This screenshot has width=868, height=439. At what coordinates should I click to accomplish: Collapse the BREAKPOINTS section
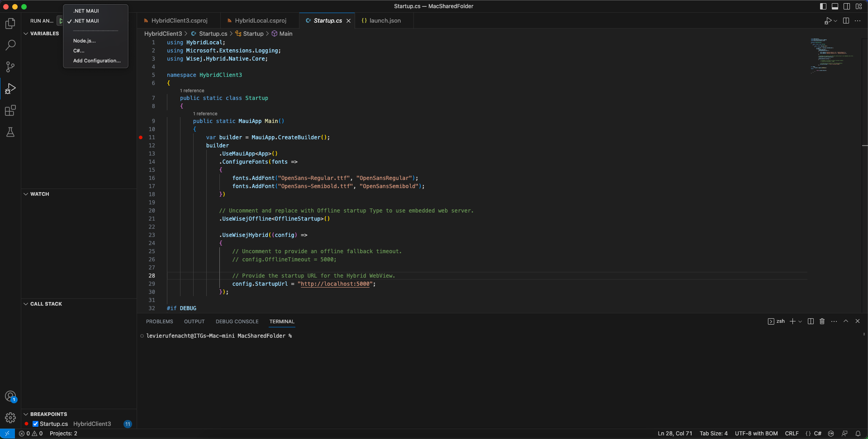coord(26,414)
